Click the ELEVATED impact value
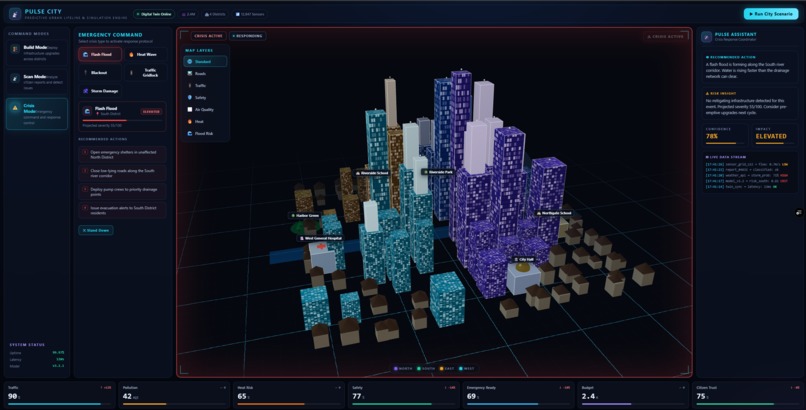 [x=771, y=136]
